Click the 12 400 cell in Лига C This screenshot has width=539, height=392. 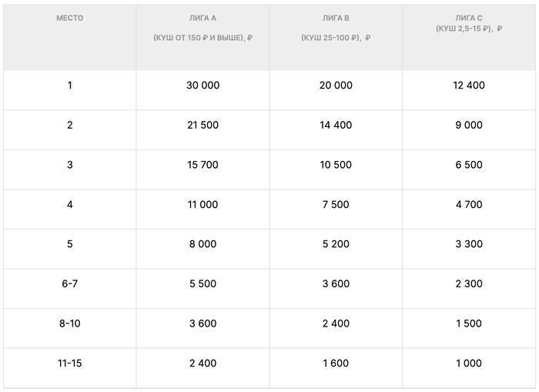click(x=469, y=85)
